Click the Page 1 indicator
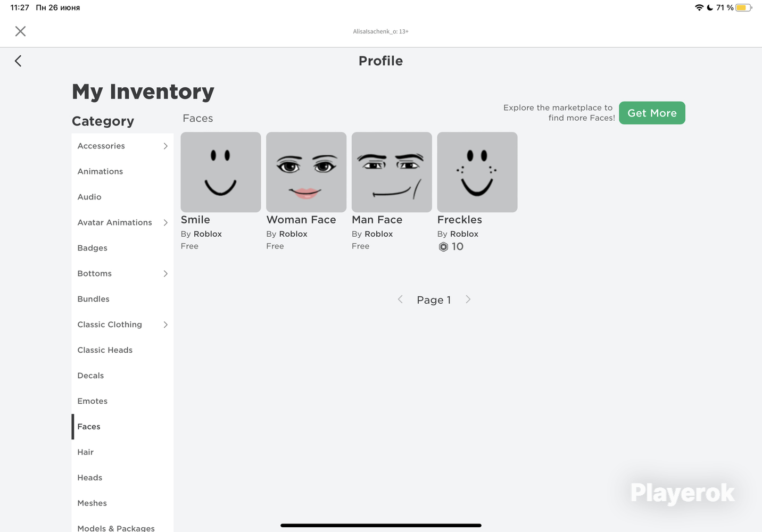762x532 pixels. (434, 300)
